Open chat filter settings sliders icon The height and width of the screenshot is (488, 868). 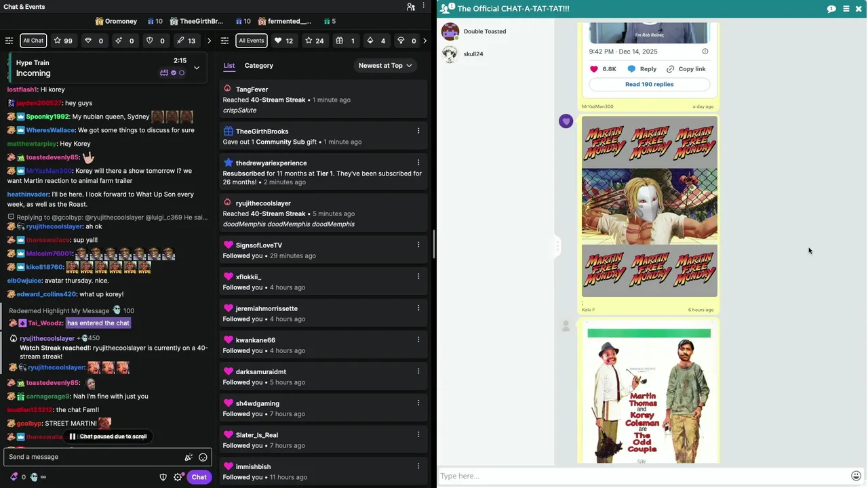[x=9, y=41]
